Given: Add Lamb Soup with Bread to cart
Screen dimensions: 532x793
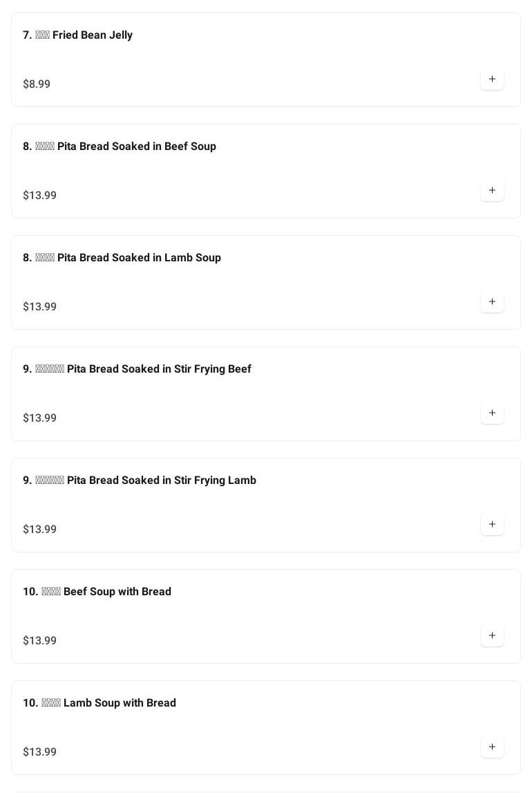Looking at the screenshot, I should pyautogui.click(x=492, y=747).
